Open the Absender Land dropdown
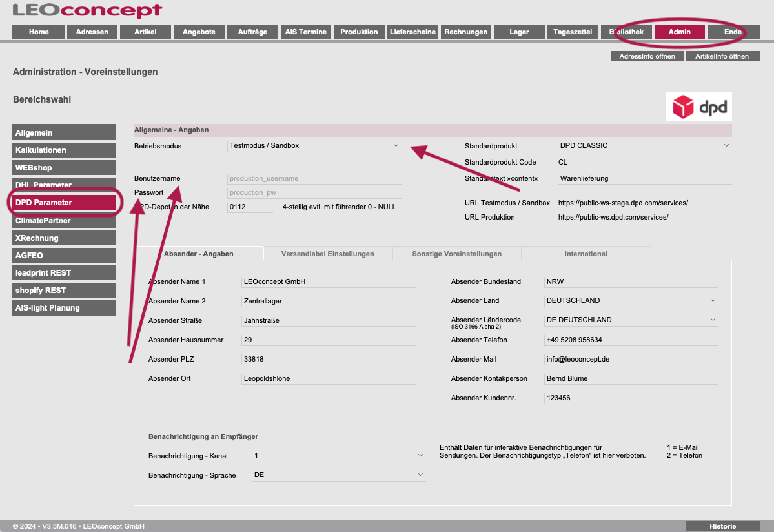774x532 pixels. 631,301
